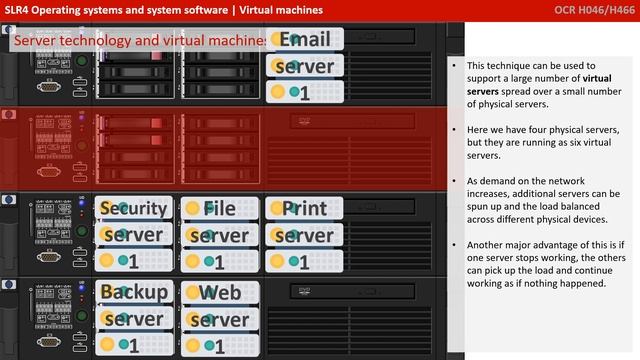Select the green power button on the Backup server unit
Viewport: 640px width, 360px height.
[82, 316]
